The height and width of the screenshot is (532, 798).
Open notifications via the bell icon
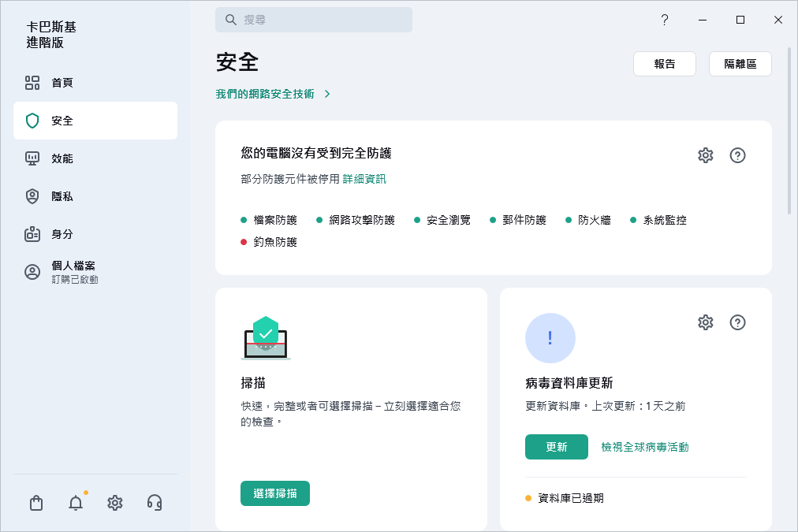point(75,502)
